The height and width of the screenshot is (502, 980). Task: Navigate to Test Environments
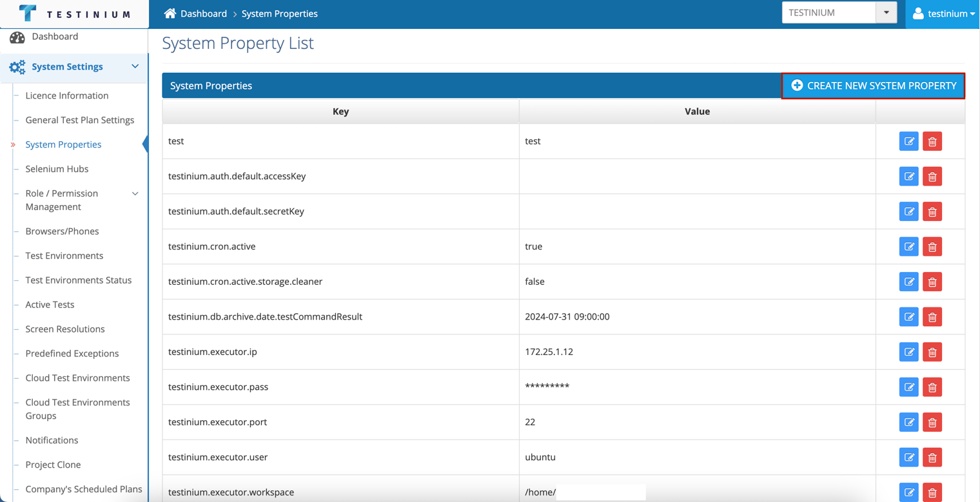(64, 256)
